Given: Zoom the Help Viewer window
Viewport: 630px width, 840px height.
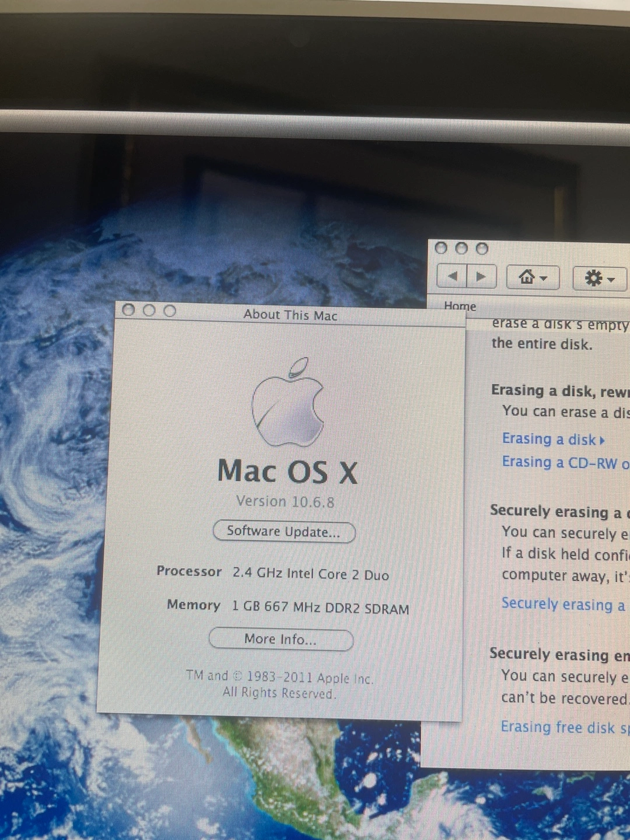Looking at the screenshot, I should tap(482, 249).
